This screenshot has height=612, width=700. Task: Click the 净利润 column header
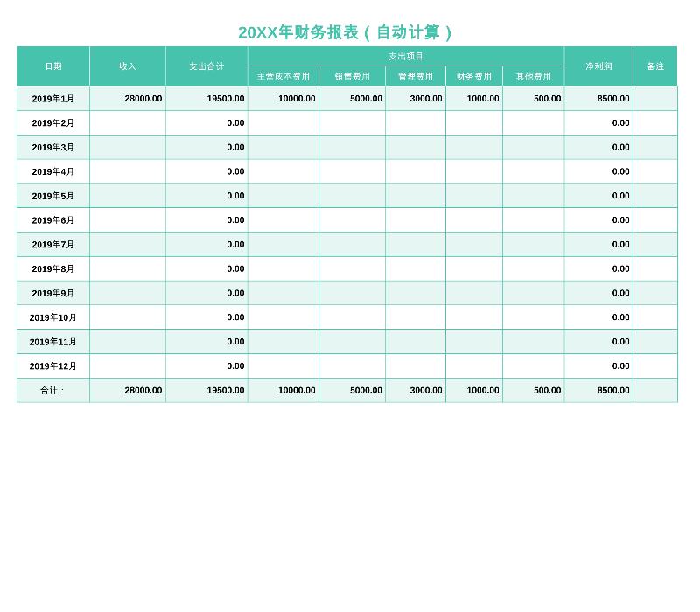tap(598, 66)
